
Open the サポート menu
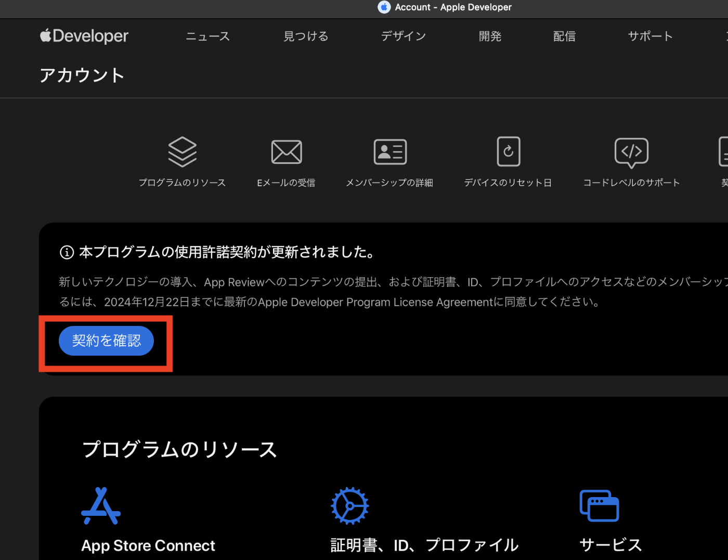(x=651, y=36)
